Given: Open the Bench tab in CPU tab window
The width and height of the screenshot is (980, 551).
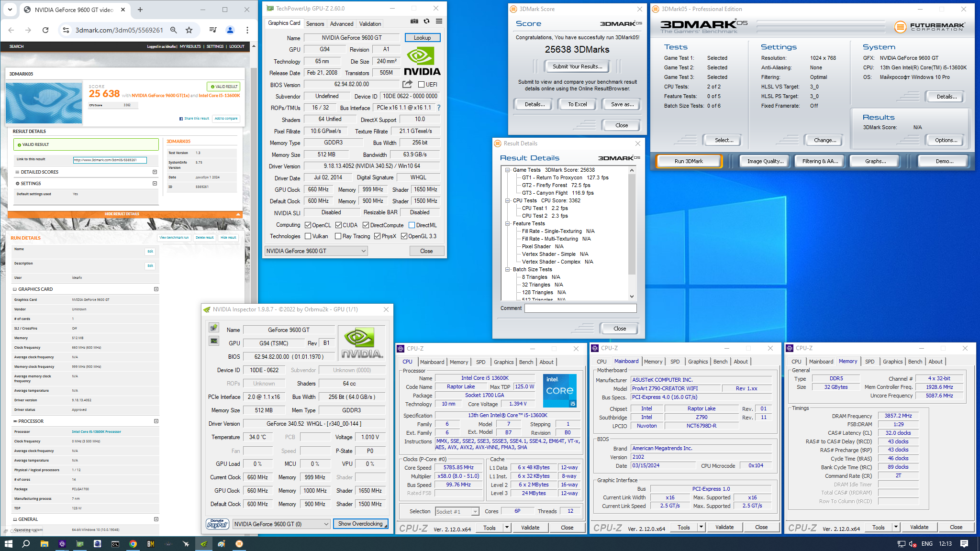Looking at the screenshot, I should coord(526,362).
